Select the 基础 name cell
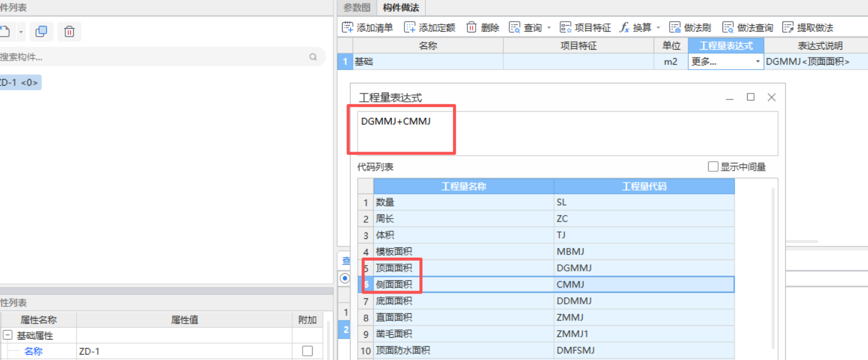The height and width of the screenshot is (360, 868). (428, 61)
